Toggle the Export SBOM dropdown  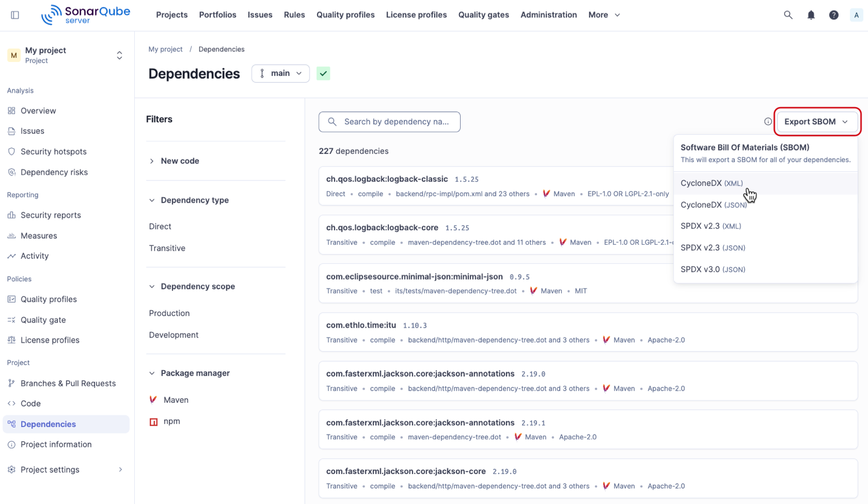point(817,122)
